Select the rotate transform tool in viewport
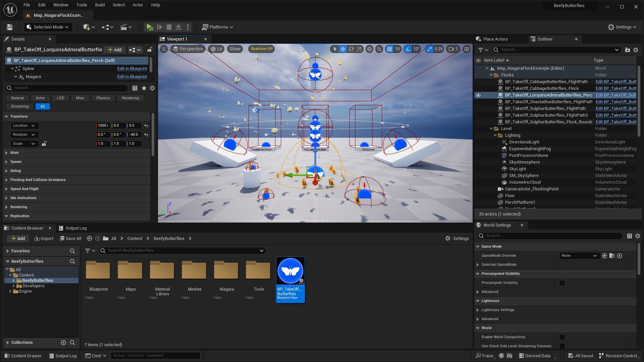 click(351, 49)
